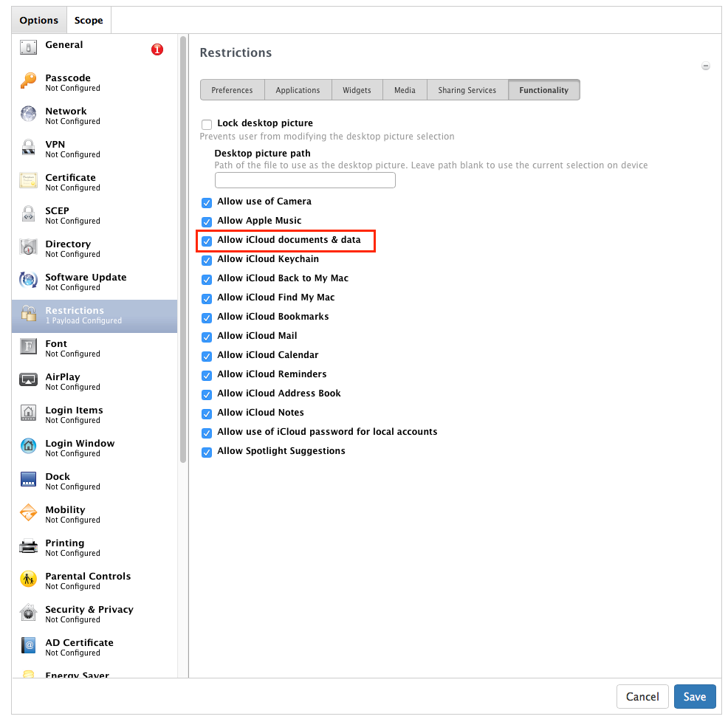
Task: Open the VPN payload icon
Action: coord(28,148)
